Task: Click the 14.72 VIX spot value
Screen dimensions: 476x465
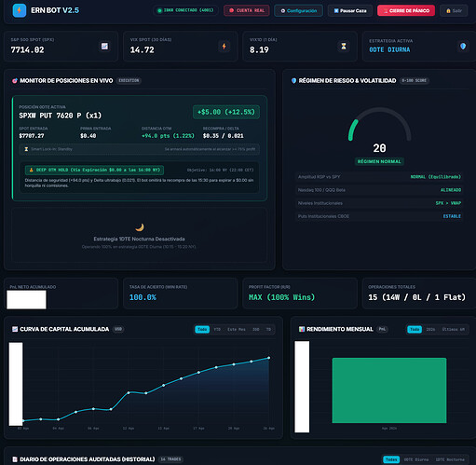Action: (142, 50)
